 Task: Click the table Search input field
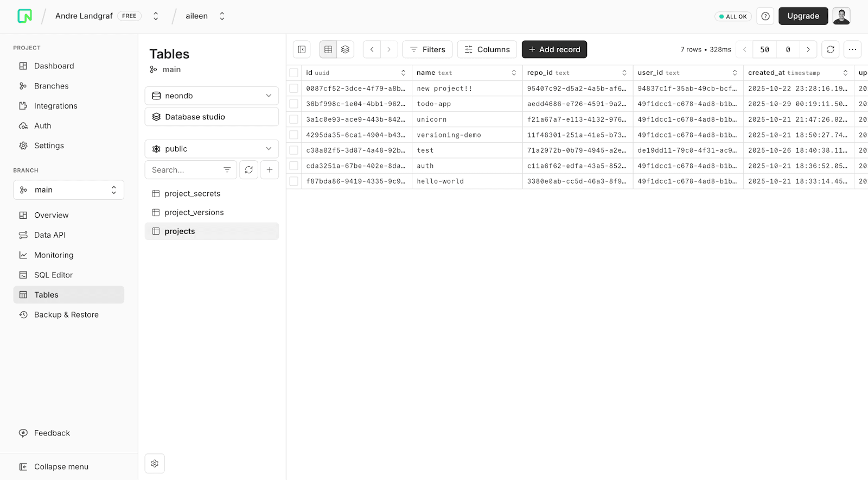[x=184, y=170]
